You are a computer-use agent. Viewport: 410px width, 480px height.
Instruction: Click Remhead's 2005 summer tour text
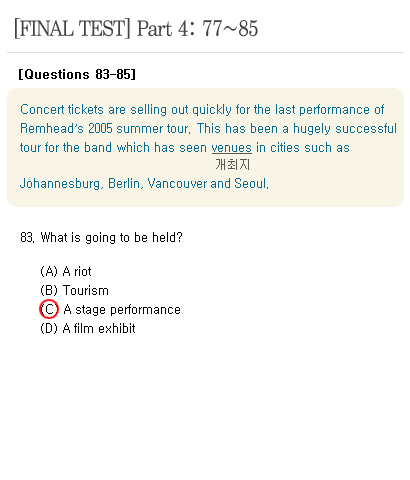click(x=106, y=129)
